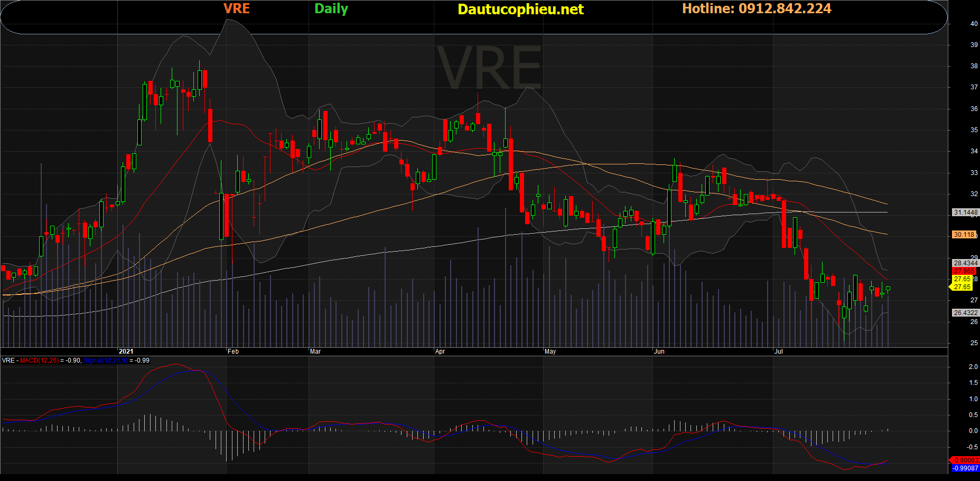Click the May date axis label
Screen dimensions: 980x481
550,351
